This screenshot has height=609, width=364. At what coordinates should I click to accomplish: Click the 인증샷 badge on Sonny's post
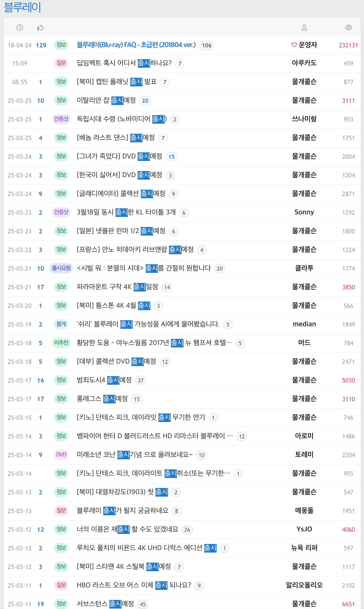61,212
